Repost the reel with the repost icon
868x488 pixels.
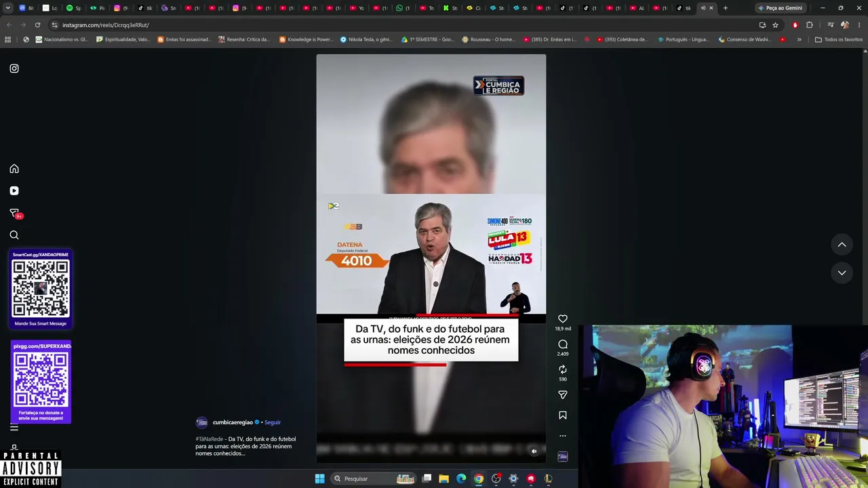point(563,369)
